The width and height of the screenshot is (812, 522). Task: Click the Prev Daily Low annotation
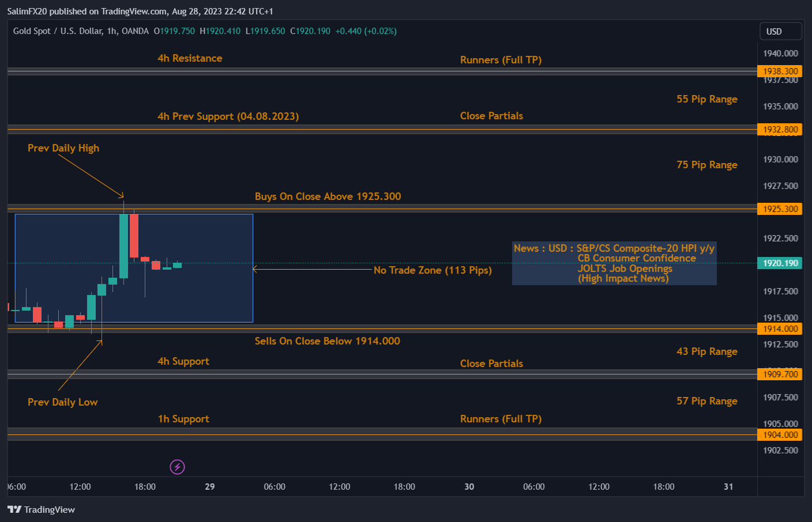coord(62,402)
